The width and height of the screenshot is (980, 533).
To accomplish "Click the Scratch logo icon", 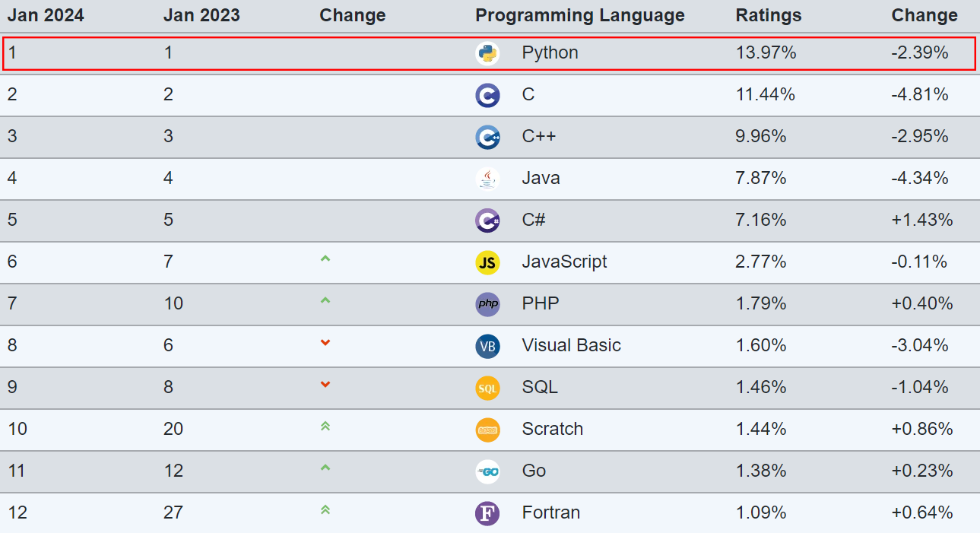I will (x=487, y=430).
